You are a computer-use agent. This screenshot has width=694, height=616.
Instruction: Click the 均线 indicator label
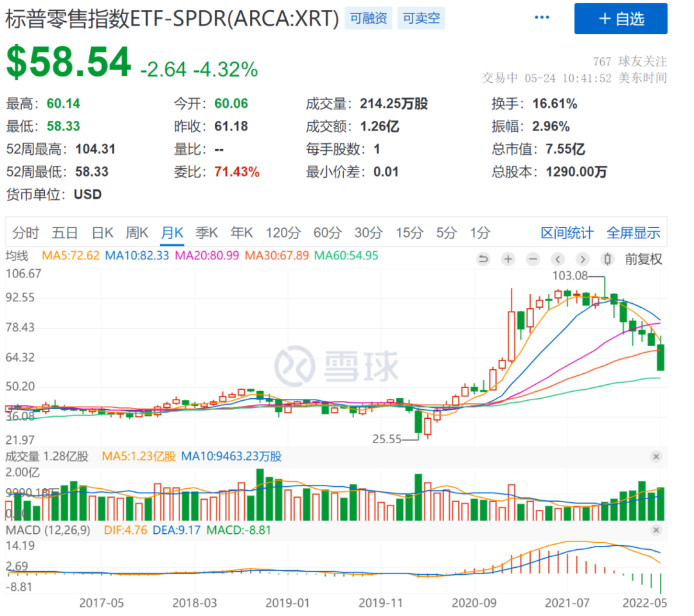(x=17, y=256)
